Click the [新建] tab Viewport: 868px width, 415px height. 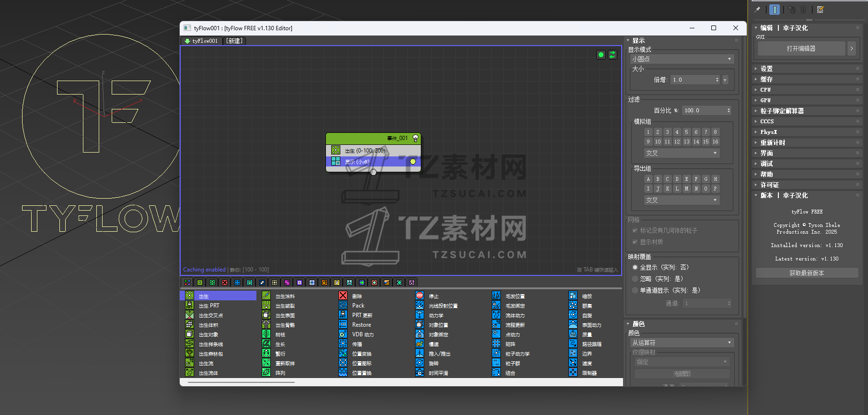pyautogui.click(x=234, y=41)
